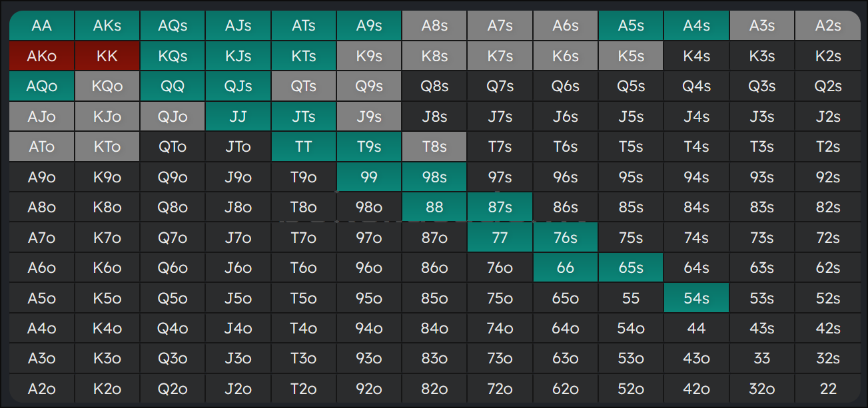Click the gray K9s cell
Viewport: 868px width, 408px height.
(x=369, y=57)
